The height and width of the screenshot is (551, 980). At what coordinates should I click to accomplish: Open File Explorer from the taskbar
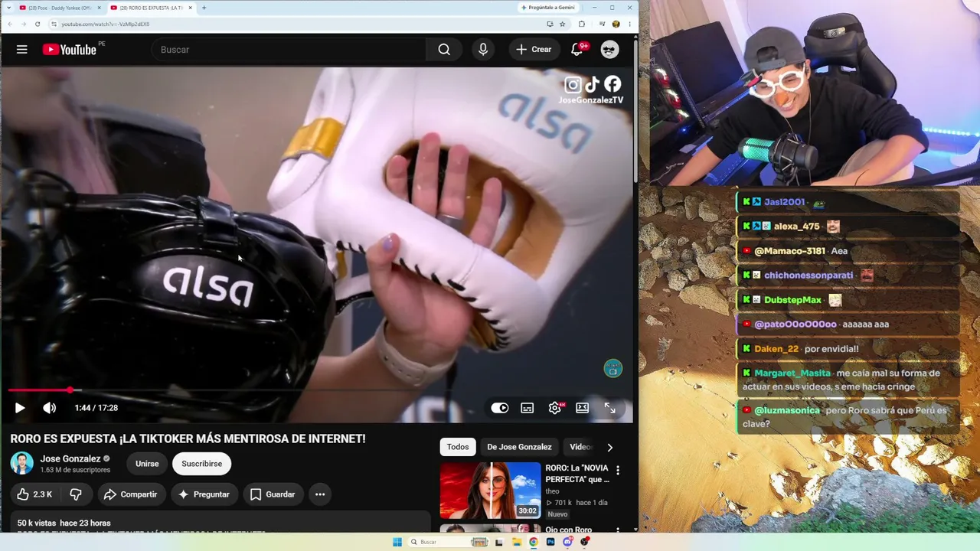(517, 542)
